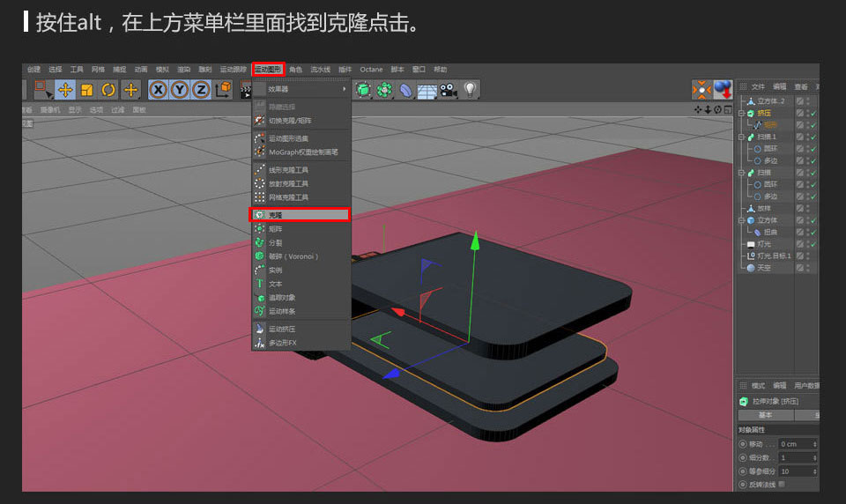Enable the 反转法线 checkbox

coord(782,485)
